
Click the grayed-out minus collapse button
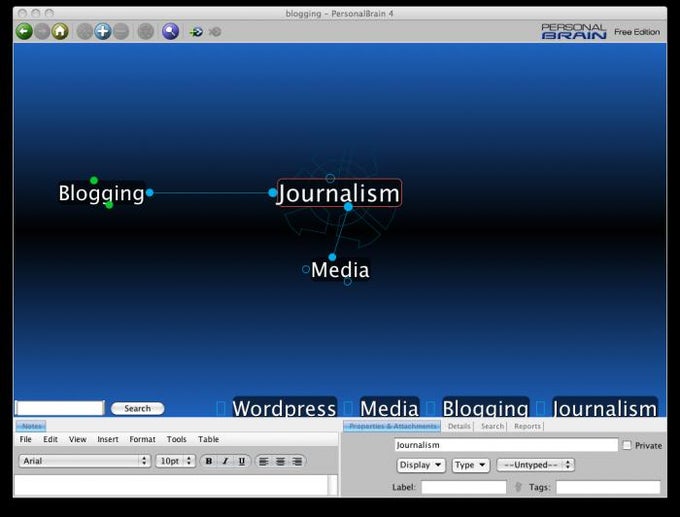coord(121,32)
